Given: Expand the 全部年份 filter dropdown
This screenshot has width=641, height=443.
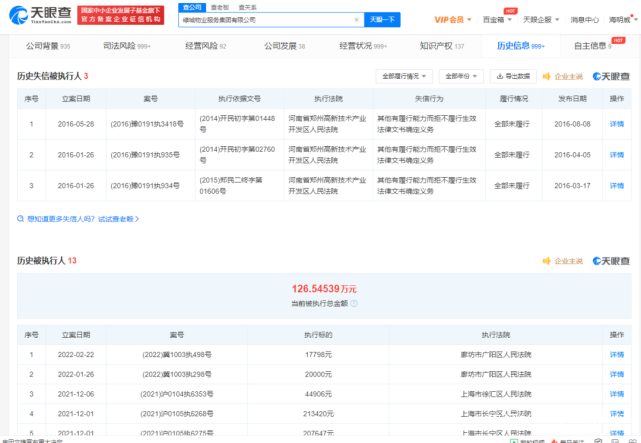Looking at the screenshot, I should coord(458,76).
